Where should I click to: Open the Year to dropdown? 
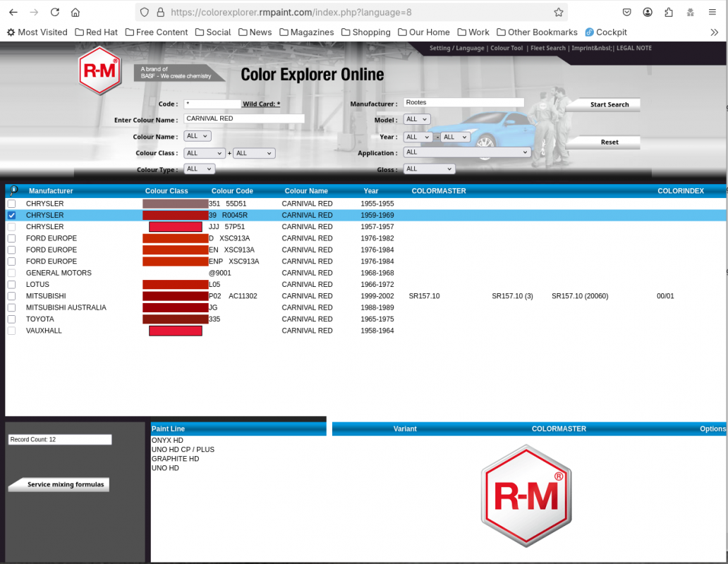[x=456, y=137]
